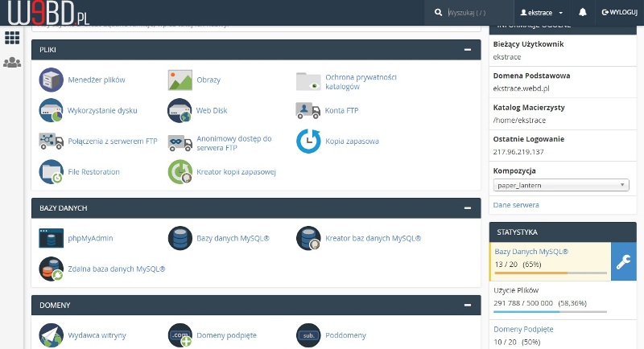Open Kreator kopii zapasowej text link
644x349 pixels.
coord(236,172)
